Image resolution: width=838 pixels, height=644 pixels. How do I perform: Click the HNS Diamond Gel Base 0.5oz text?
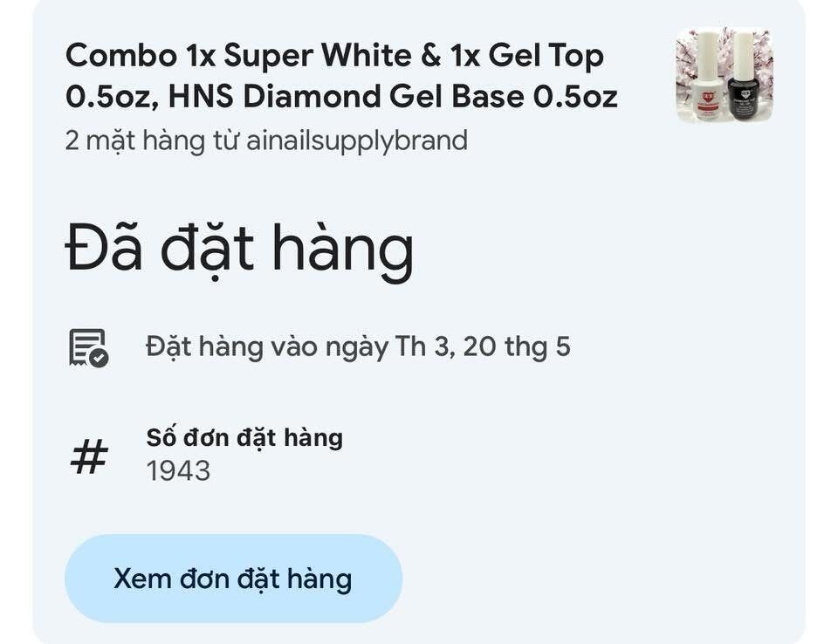pos(393,97)
